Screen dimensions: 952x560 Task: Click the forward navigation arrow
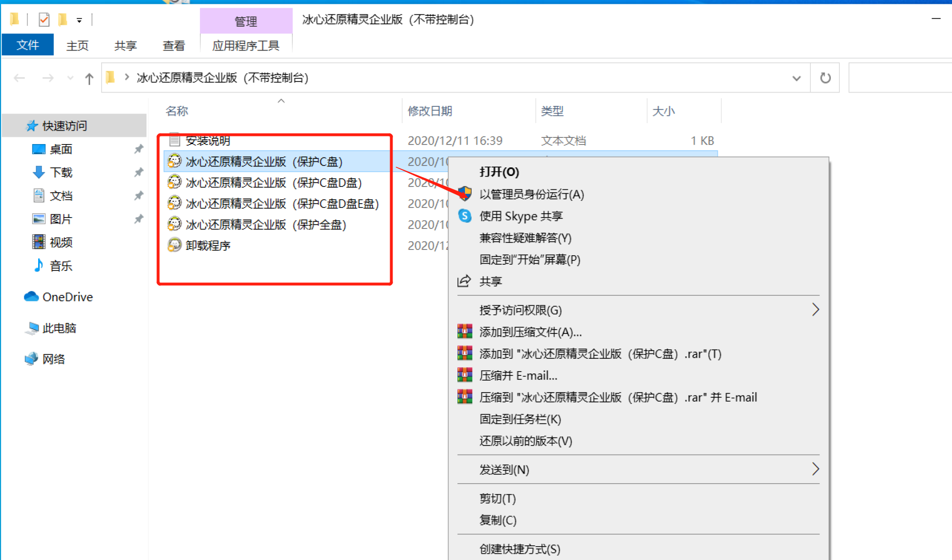48,78
